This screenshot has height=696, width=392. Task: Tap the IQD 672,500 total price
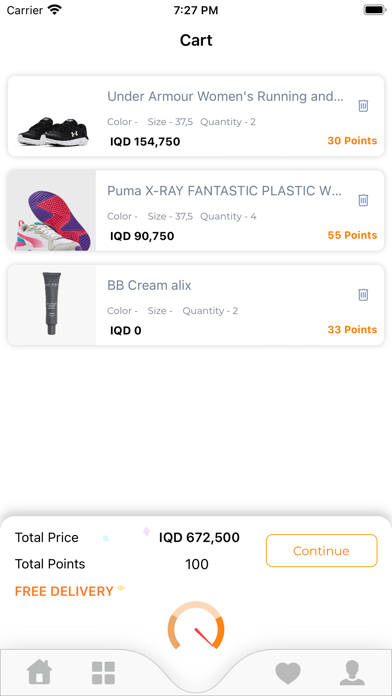click(x=199, y=538)
